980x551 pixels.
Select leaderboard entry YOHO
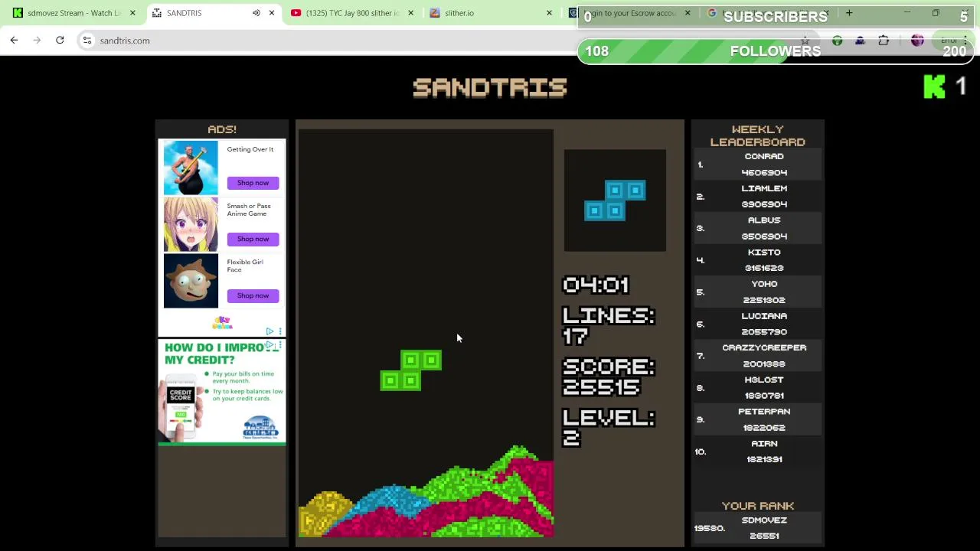tap(758, 292)
